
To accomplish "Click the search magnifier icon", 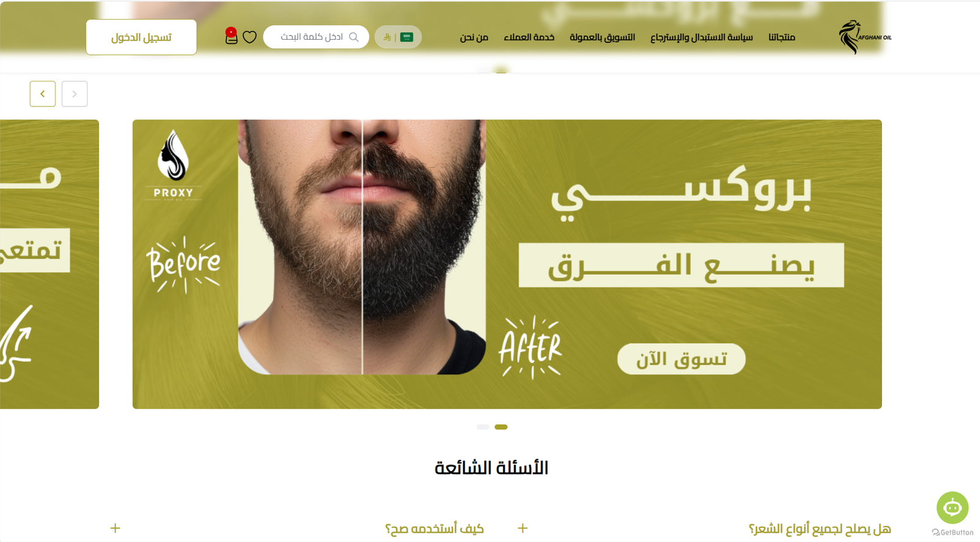I will click(353, 37).
